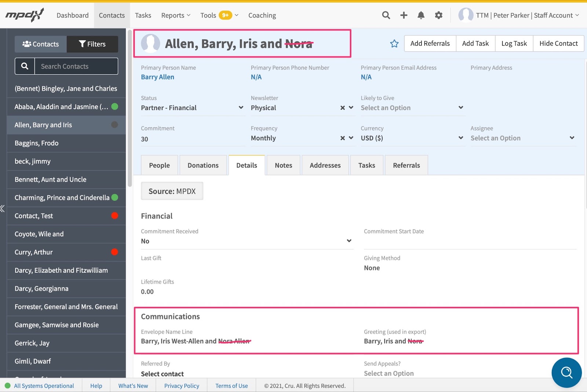Select the Details tab

point(247,165)
